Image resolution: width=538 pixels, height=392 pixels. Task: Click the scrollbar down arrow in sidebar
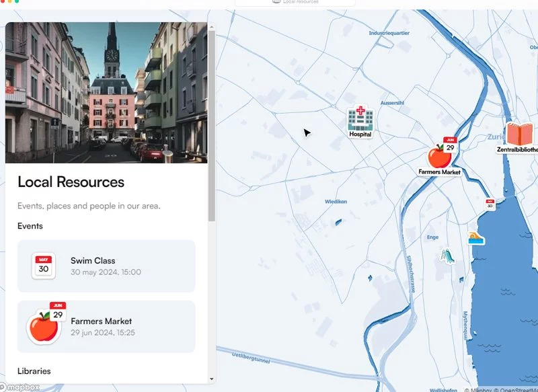(212, 379)
